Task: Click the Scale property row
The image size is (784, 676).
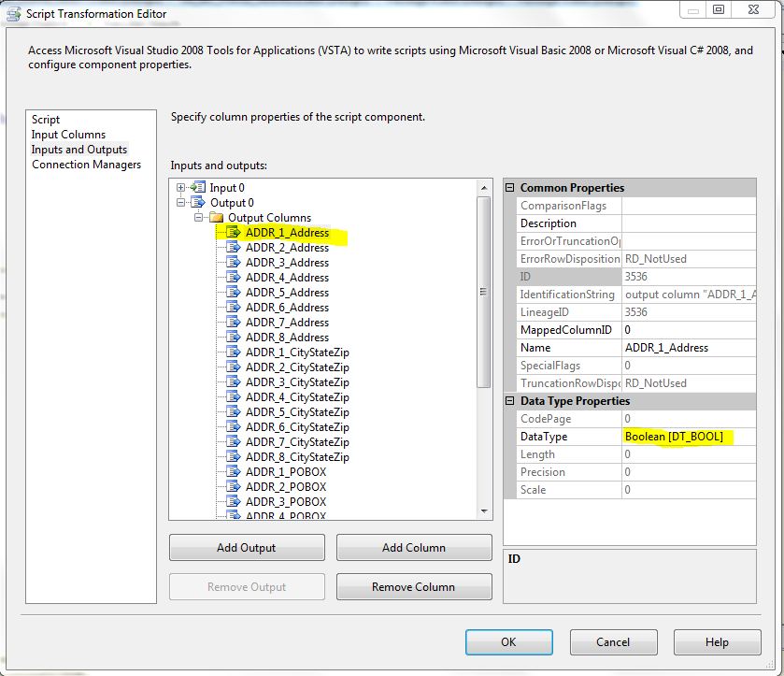Action: 636,490
